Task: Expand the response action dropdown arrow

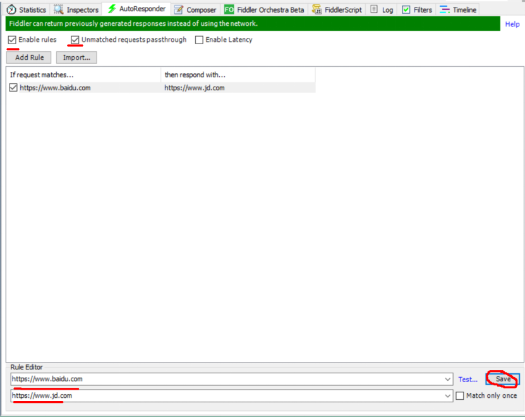Action: (x=448, y=396)
